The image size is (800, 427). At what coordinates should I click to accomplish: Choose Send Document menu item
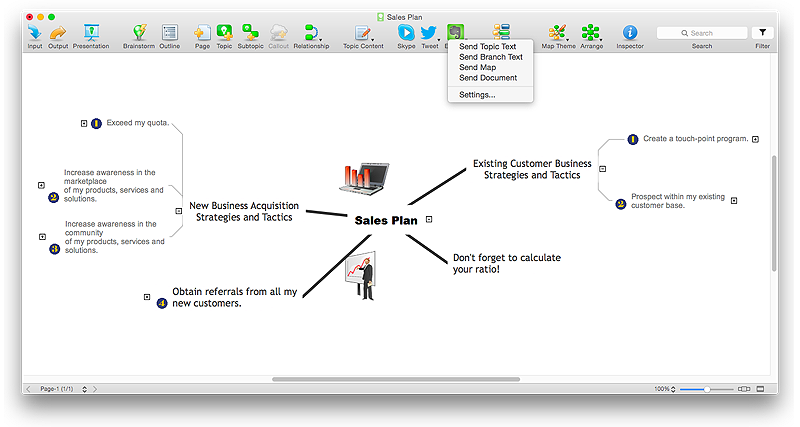tap(490, 78)
